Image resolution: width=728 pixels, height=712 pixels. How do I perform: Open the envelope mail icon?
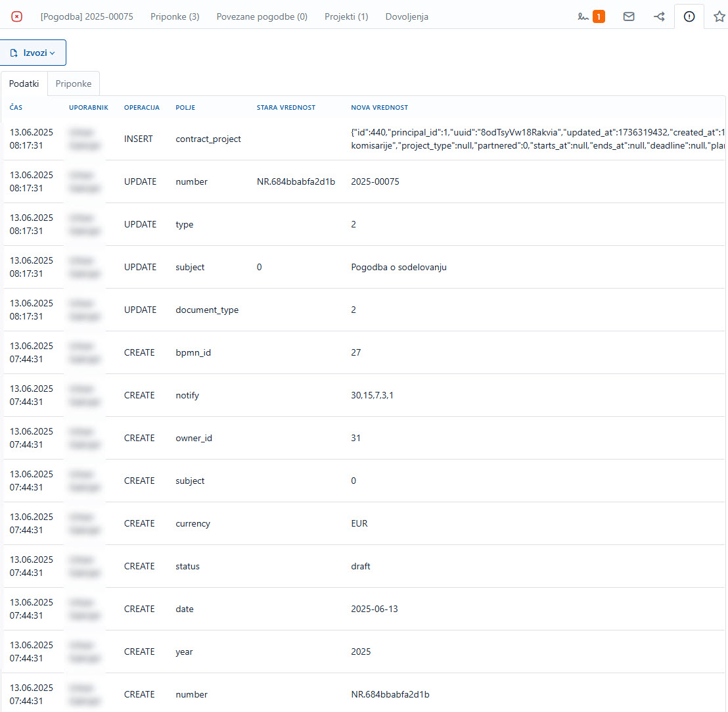(x=629, y=16)
